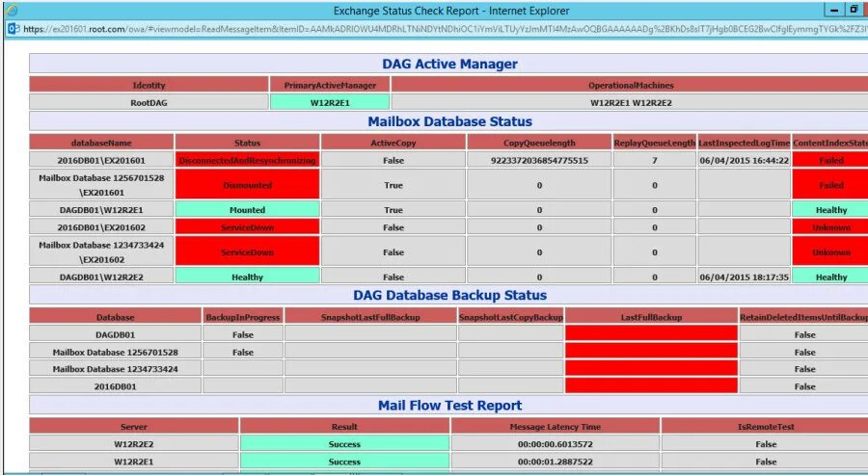Click red LastFullBackup cell for 2016DB01
Viewport: 868px width, 475px height.
click(651, 385)
